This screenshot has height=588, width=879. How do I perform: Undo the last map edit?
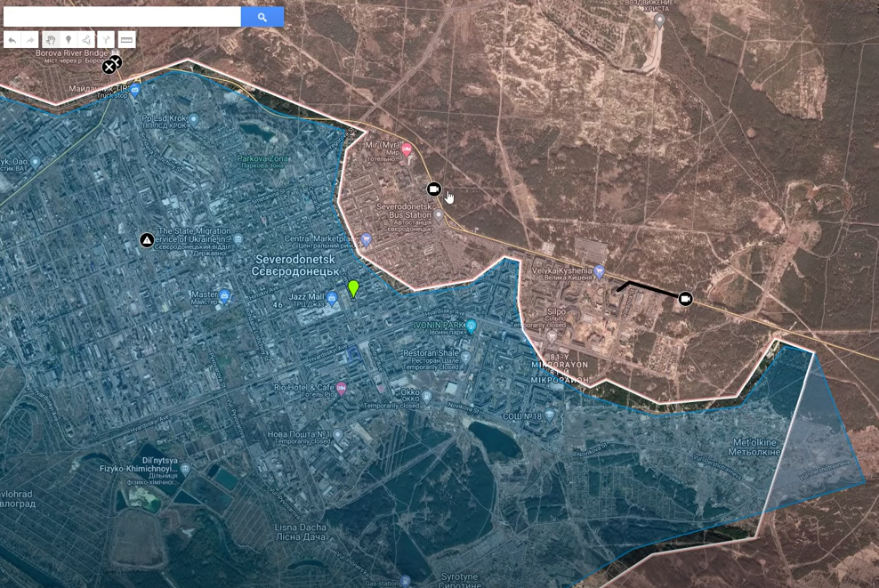click(12, 40)
